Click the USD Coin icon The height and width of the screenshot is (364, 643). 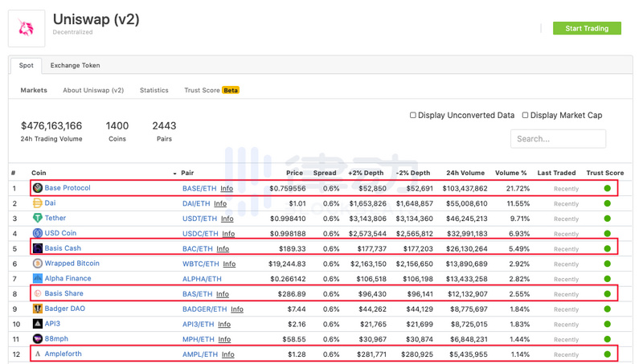[38, 233]
